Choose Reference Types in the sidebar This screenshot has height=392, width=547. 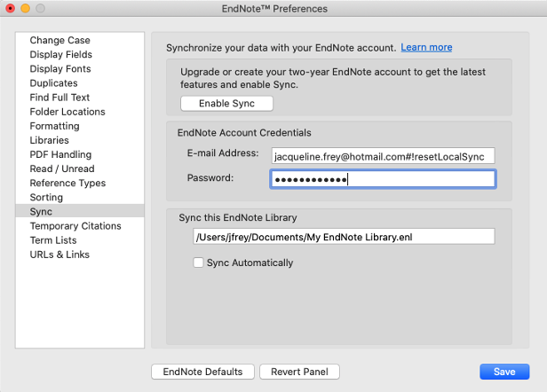pyautogui.click(x=67, y=183)
